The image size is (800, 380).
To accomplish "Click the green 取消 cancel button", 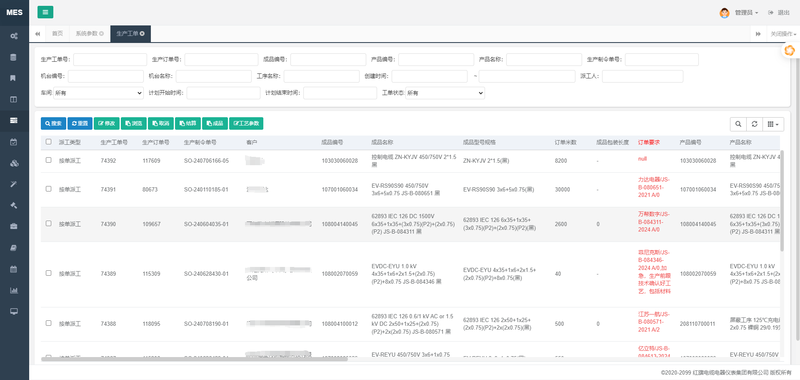I will pos(161,123).
